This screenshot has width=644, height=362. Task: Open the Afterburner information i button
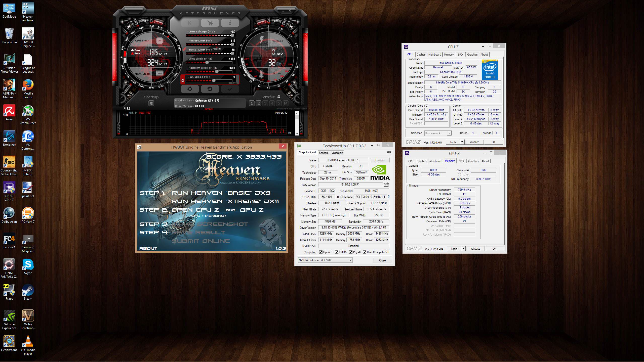pos(230,23)
